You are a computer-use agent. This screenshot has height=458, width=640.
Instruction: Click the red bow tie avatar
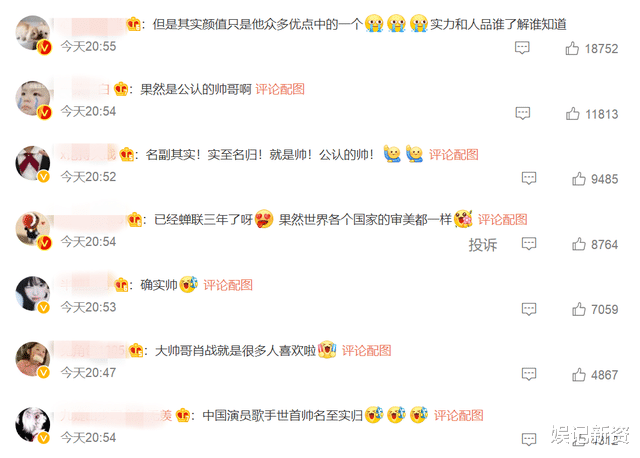pos(33,163)
